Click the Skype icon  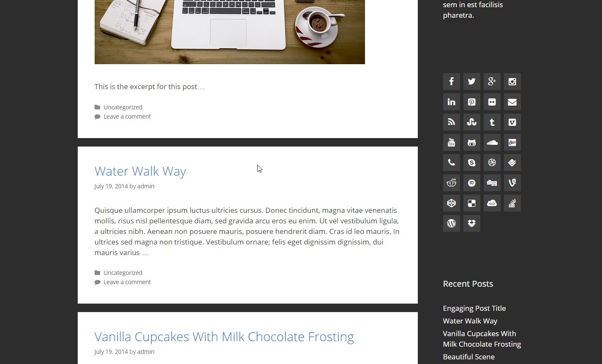(x=471, y=163)
